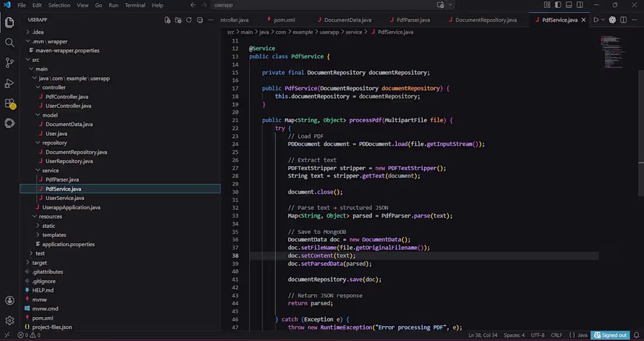Refresh the Explorer view
The height and width of the screenshot is (341, 644).
188,19
